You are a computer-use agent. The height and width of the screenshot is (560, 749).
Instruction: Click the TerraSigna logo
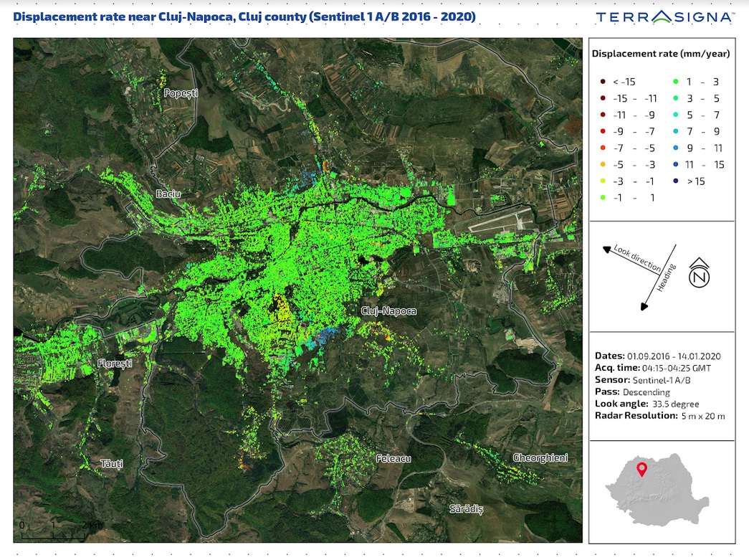pos(664,16)
